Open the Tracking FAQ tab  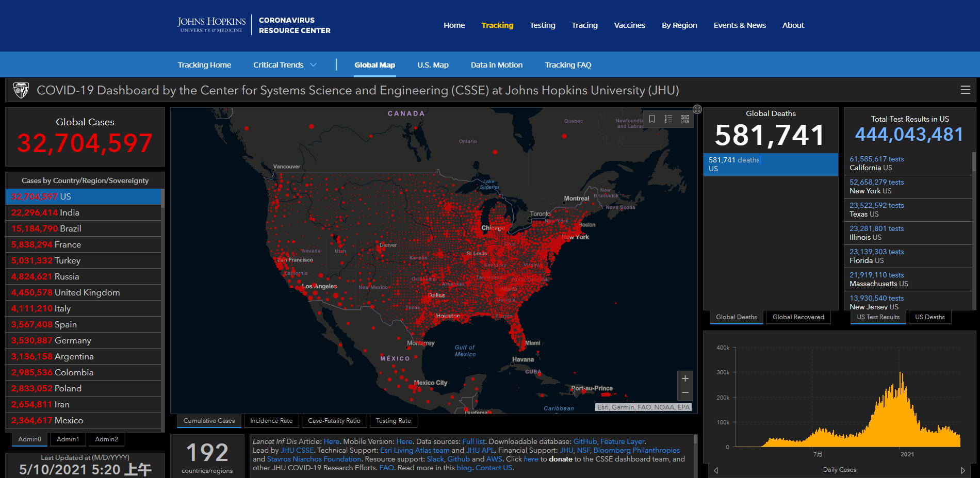coord(568,65)
